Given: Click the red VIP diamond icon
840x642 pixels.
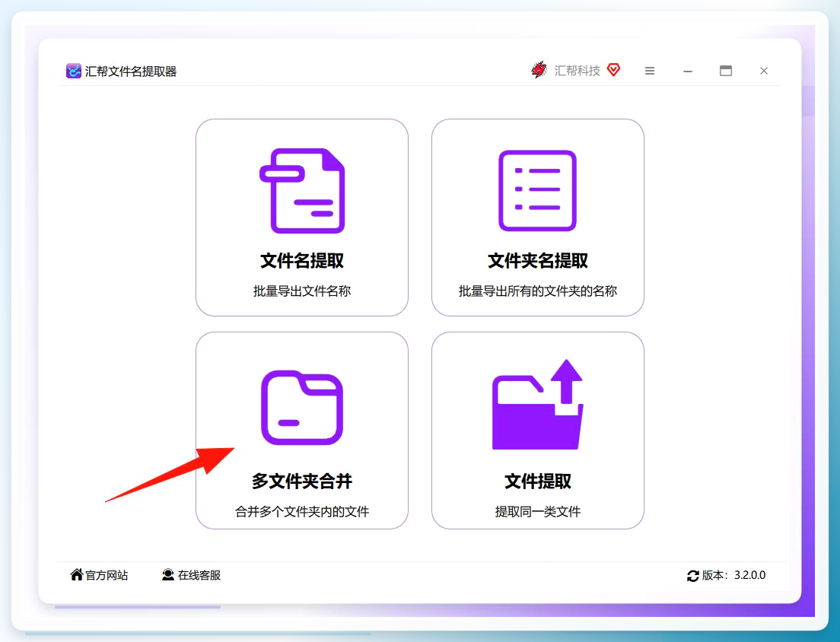Looking at the screenshot, I should tap(613, 70).
